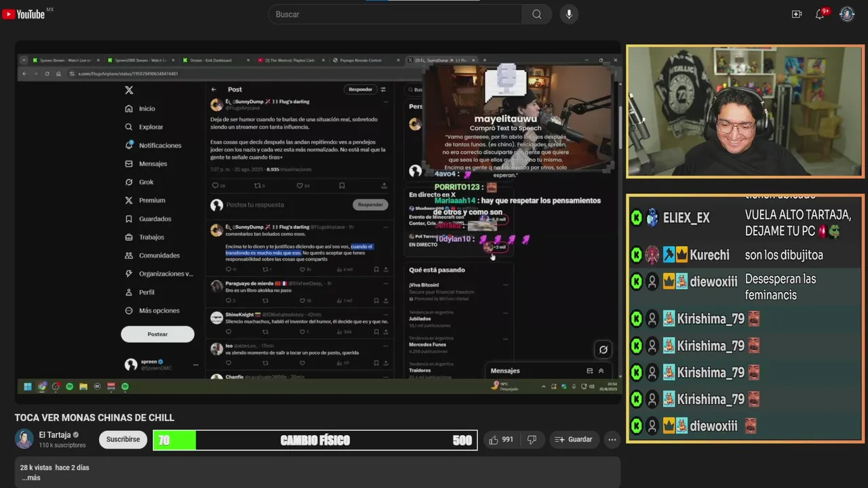Open El Tartaja channel name link
Image resolution: width=868 pixels, height=488 pixels.
55,435
